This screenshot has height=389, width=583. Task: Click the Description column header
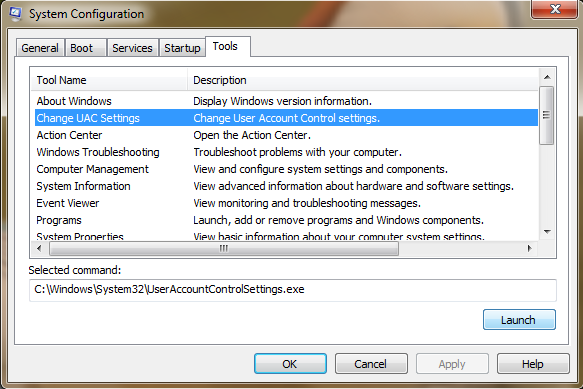[x=363, y=80]
